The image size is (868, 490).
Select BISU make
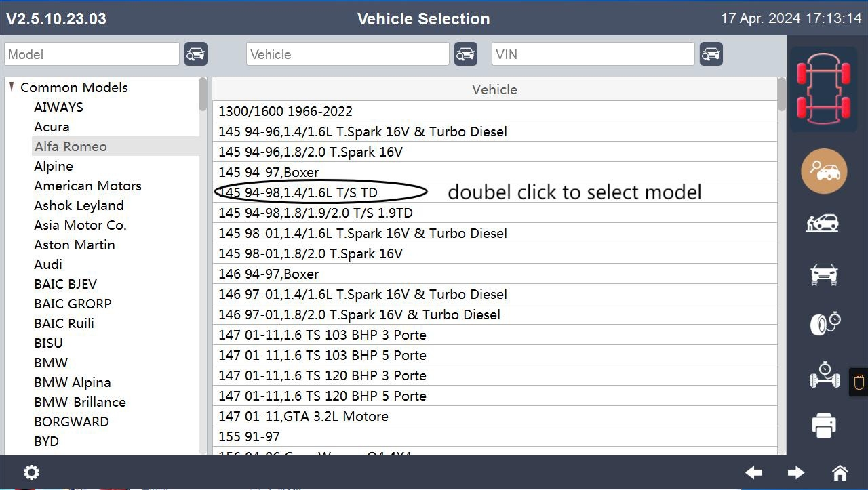(48, 343)
